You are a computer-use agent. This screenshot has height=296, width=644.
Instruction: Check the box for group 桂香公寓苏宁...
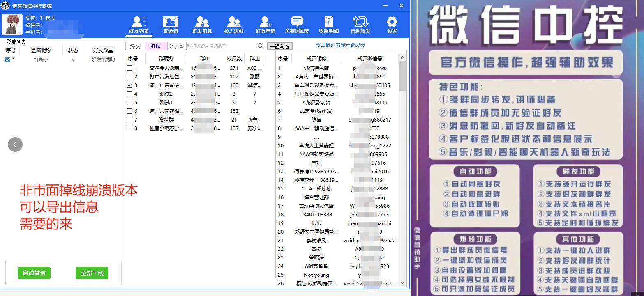tap(130, 128)
